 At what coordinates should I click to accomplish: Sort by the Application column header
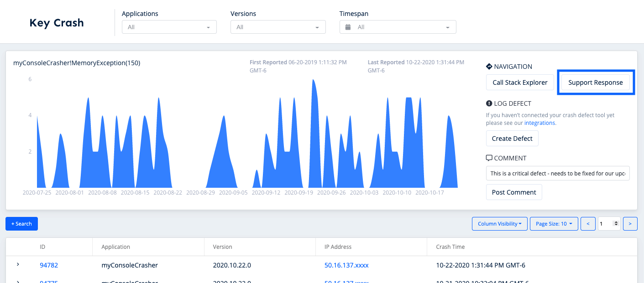[116, 247]
